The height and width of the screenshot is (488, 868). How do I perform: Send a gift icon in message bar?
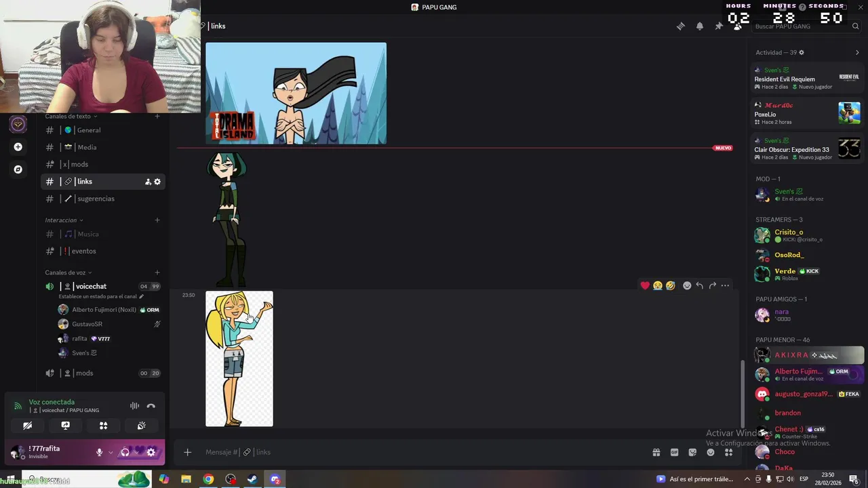[656, 452]
